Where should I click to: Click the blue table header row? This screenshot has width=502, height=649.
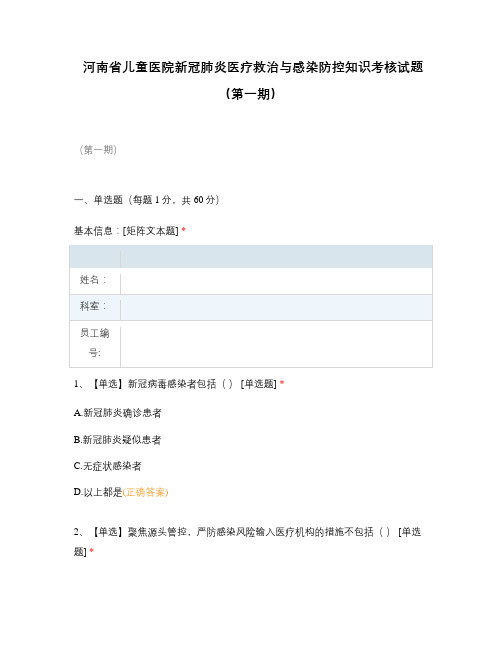(251, 257)
